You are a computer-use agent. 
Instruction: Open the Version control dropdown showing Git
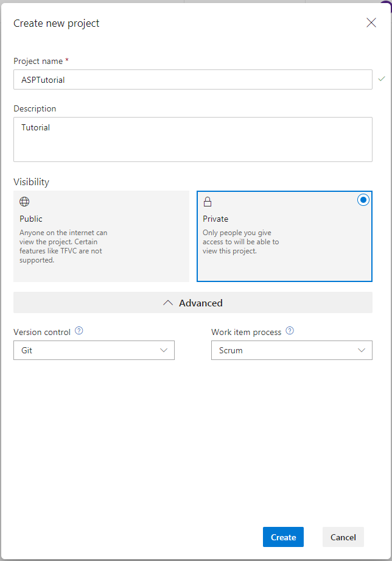click(94, 350)
